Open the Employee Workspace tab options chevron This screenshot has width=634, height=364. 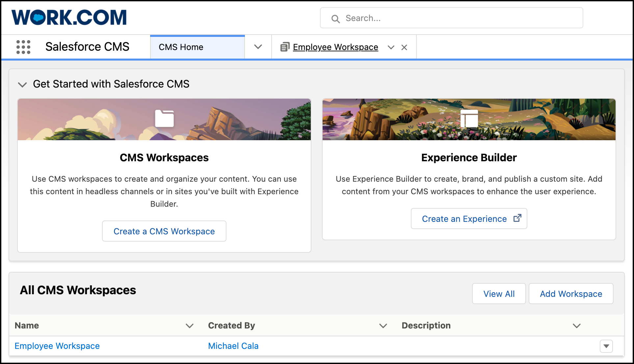pyautogui.click(x=391, y=47)
